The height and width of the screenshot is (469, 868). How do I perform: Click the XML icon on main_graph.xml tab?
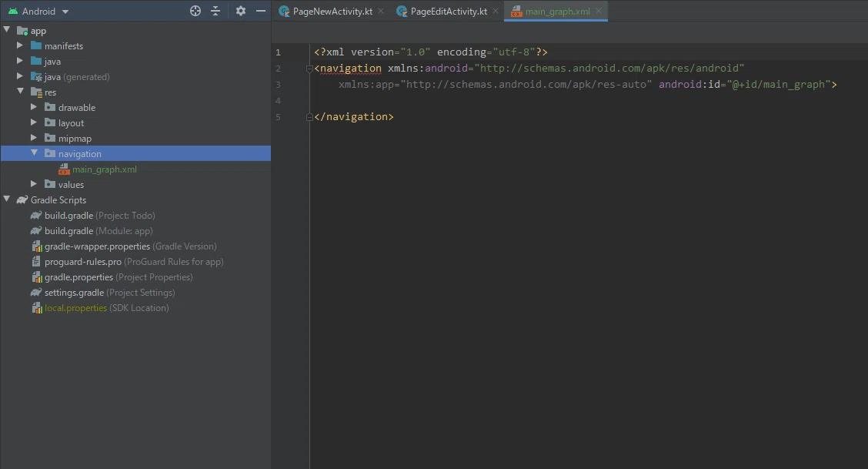tap(516, 11)
